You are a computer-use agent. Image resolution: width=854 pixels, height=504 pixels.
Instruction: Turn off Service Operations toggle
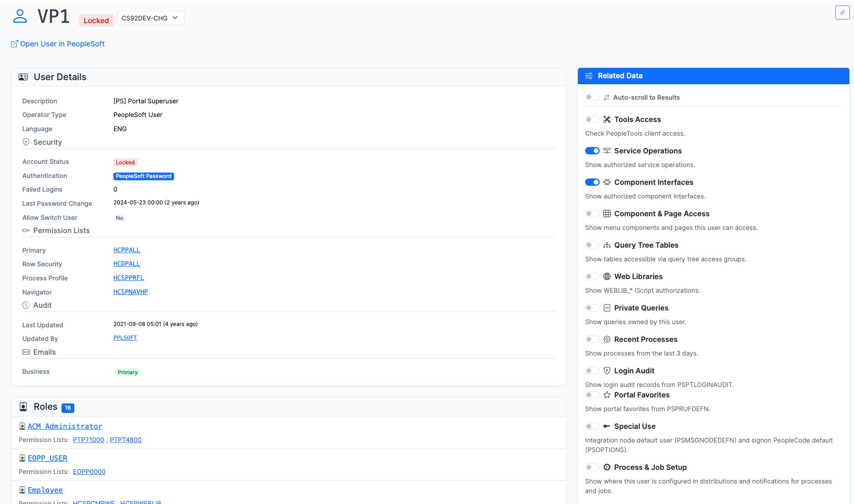[592, 151]
